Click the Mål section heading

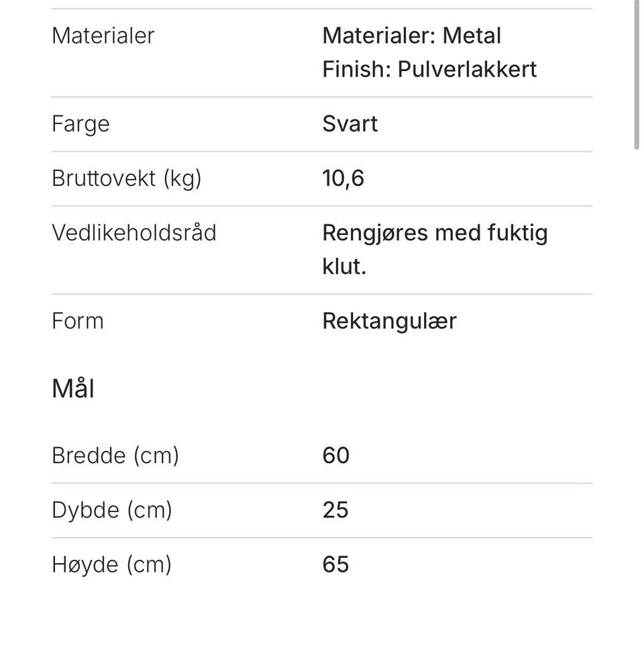[73, 389]
